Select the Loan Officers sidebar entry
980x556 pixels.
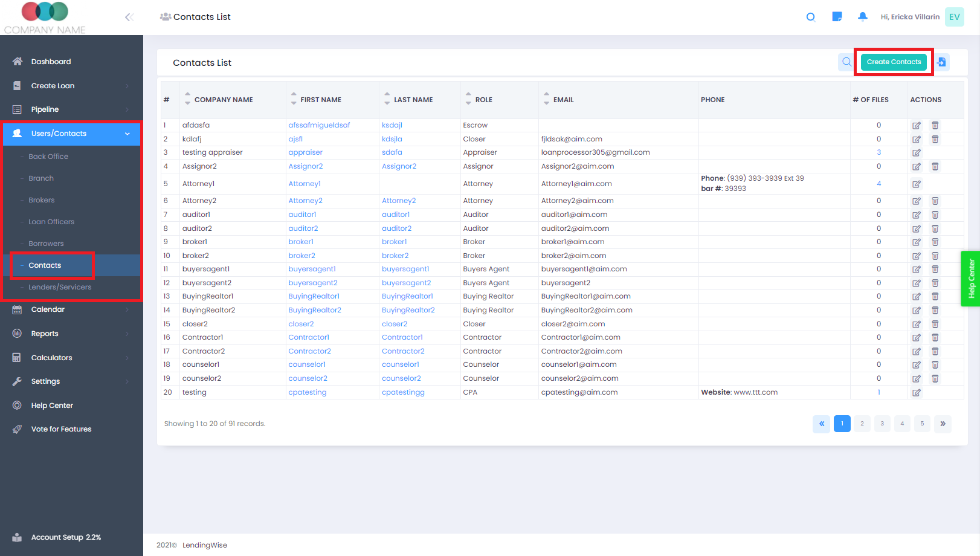click(51, 221)
